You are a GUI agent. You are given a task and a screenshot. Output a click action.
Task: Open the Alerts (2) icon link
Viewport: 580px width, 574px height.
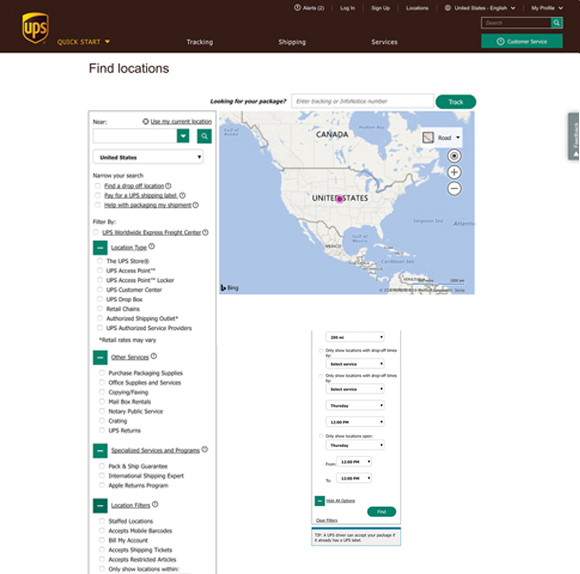[297, 8]
